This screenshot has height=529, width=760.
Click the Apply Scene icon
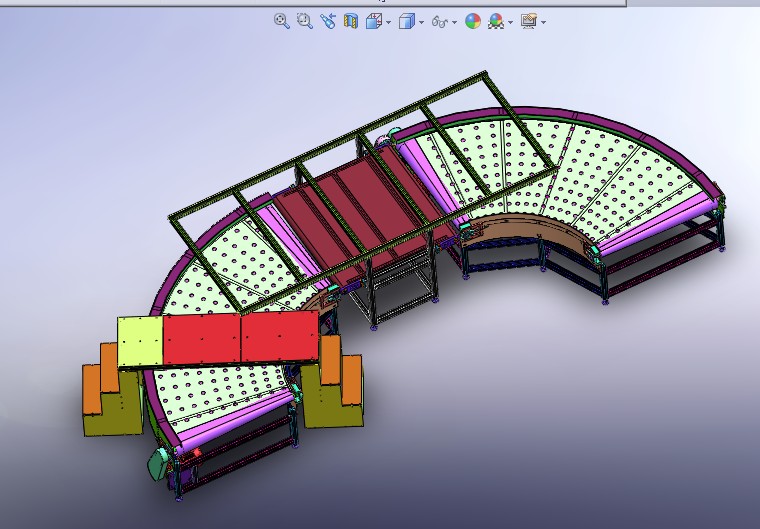[496, 21]
